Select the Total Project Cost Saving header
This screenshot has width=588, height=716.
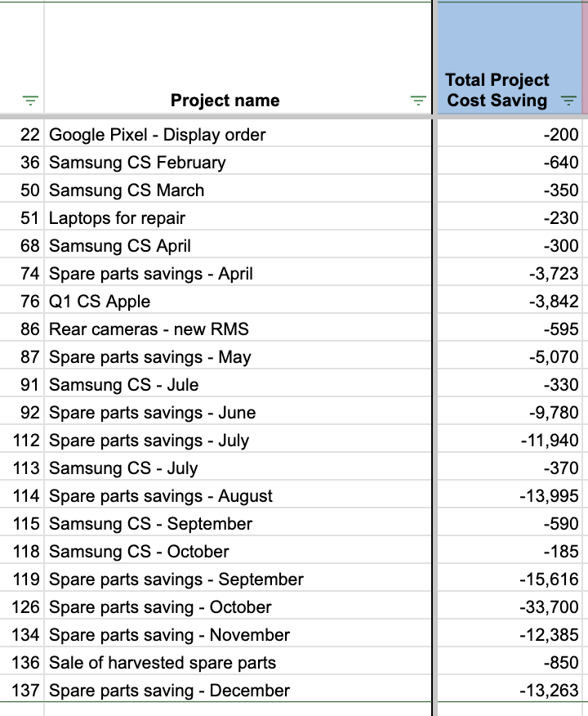[510, 58]
